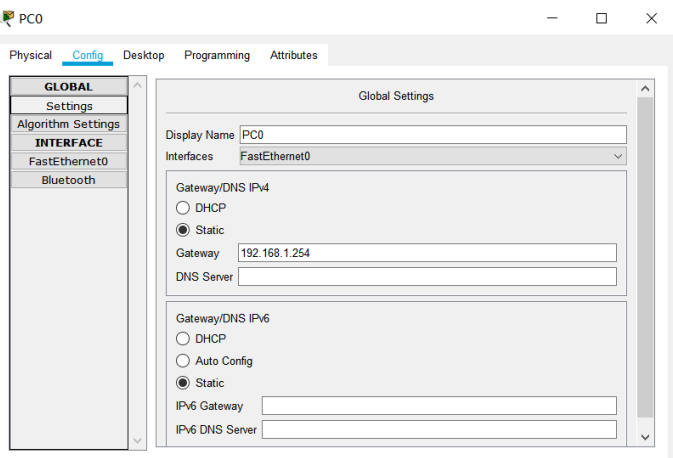Viewport: 673px width, 458px height.
Task: Select Static for IPv4 gateway
Action: [x=200, y=230]
